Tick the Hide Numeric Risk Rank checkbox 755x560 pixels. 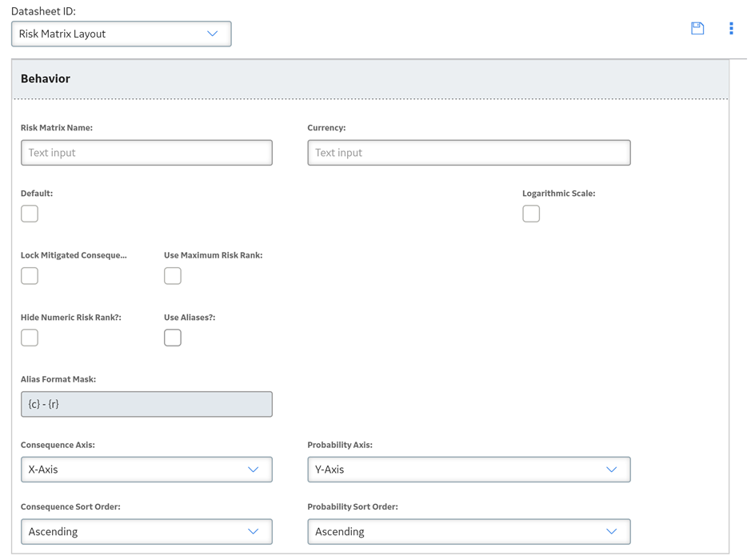point(30,338)
